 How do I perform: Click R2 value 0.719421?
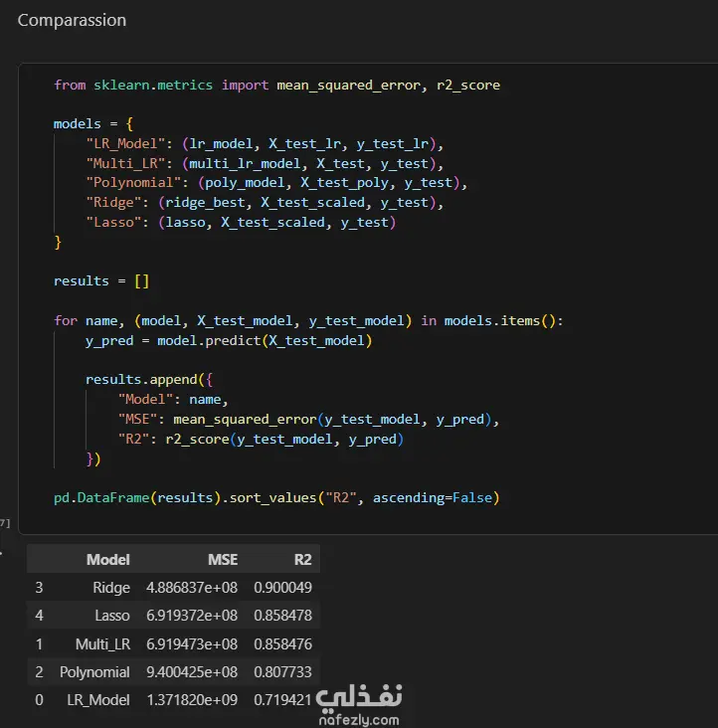click(x=282, y=700)
